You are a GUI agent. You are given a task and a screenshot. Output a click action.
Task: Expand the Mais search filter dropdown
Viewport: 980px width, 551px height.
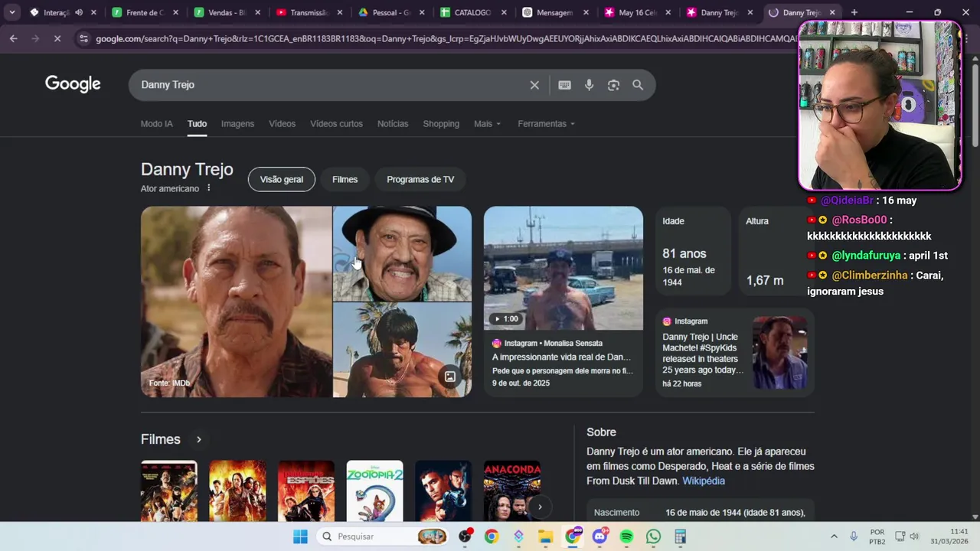pyautogui.click(x=487, y=124)
